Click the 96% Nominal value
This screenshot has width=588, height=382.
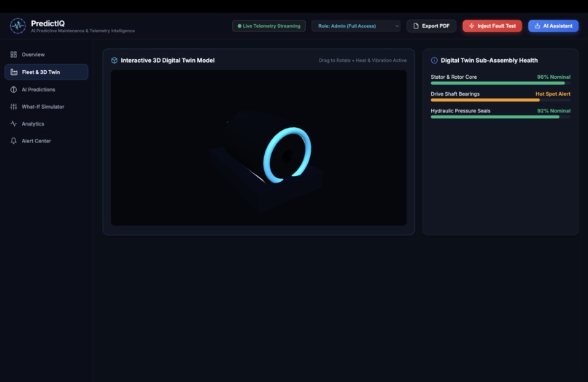point(554,77)
